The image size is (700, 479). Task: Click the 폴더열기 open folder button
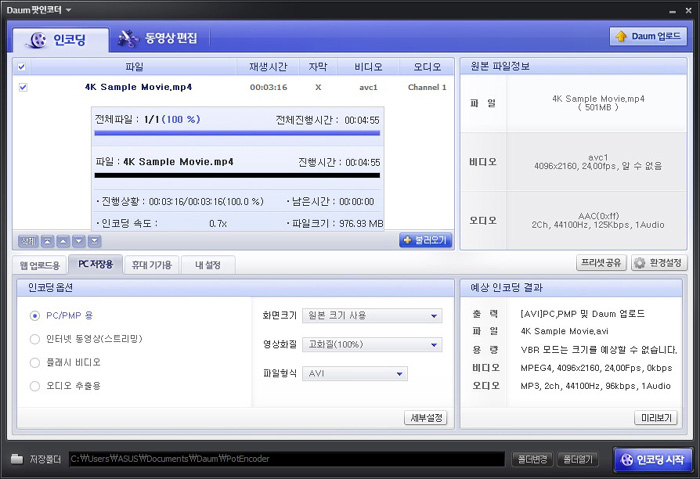tap(578, 459)
